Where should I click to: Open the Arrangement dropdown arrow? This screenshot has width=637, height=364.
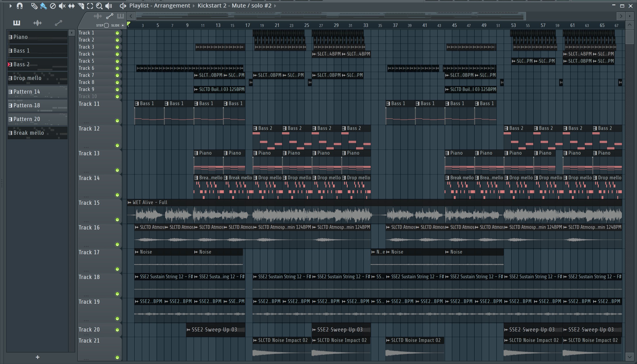coord(194,6)
